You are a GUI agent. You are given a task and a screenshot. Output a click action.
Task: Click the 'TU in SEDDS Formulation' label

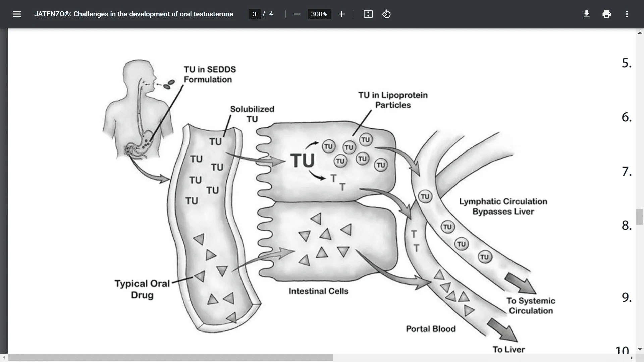click(210, 74)
